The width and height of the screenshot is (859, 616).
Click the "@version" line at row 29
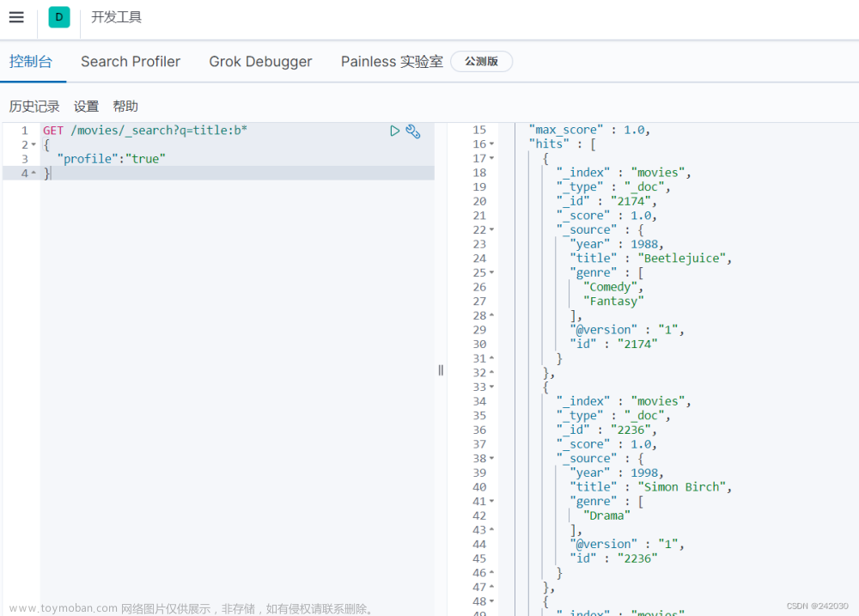627,329
